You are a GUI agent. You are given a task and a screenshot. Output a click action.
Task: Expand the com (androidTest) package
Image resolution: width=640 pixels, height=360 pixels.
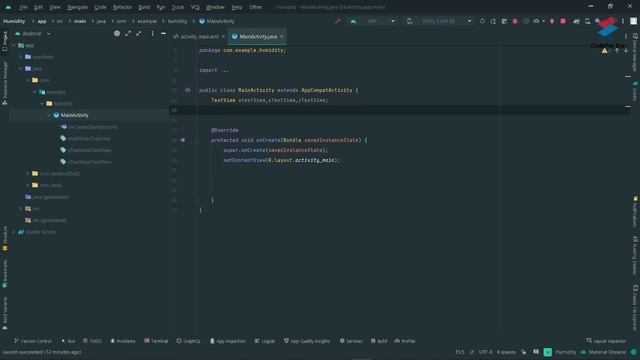point(28,173)
